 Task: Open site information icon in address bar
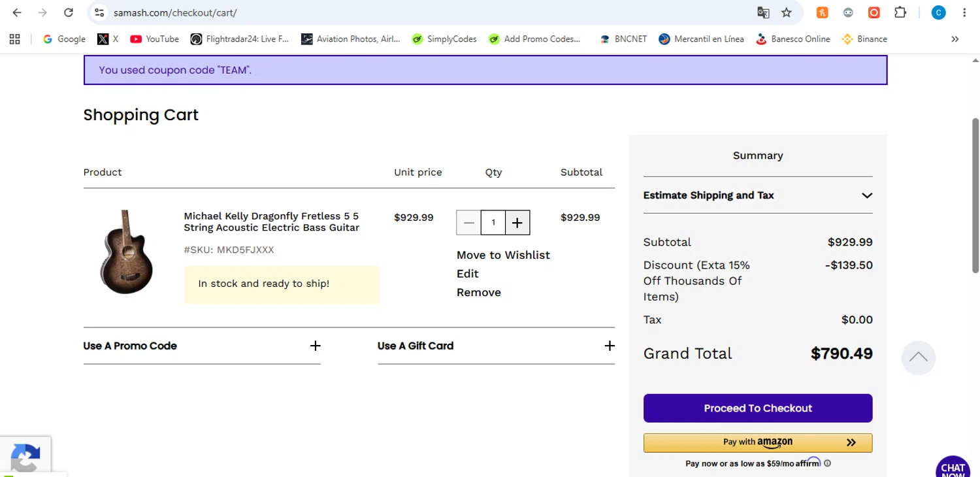tap(99, 12)
